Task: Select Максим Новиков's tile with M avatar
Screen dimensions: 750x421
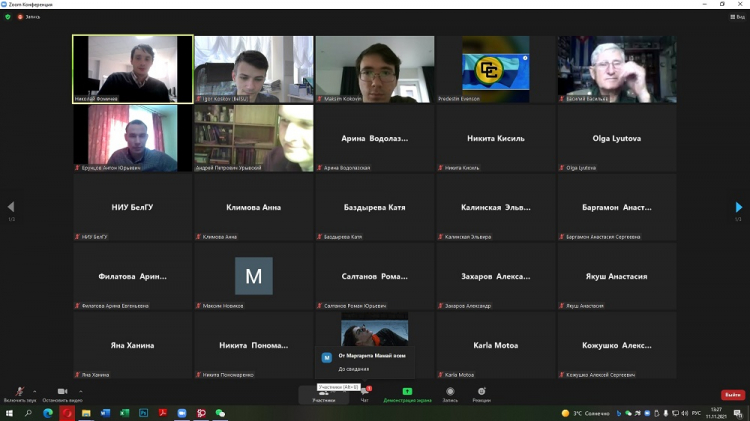Action: pos(253,276)
